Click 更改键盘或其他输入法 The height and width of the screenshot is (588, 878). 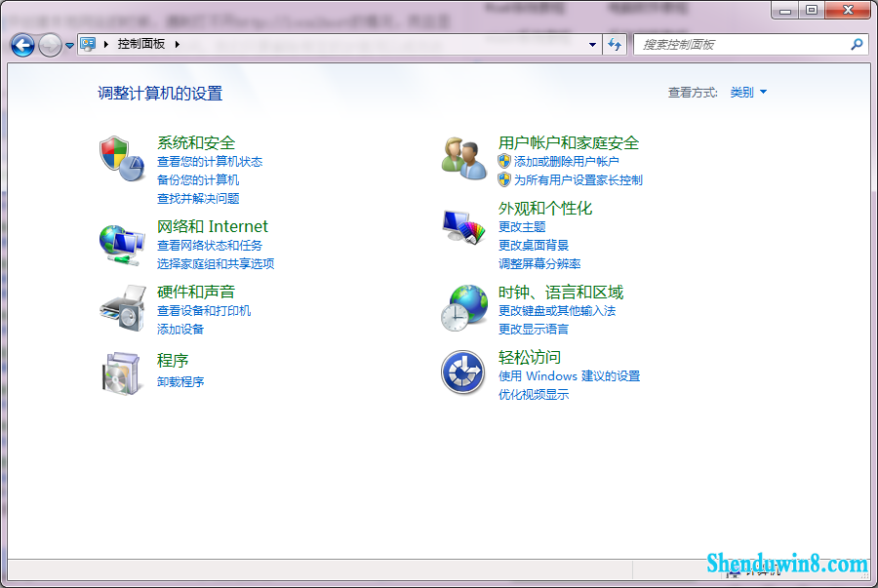[x=557, y=311]
